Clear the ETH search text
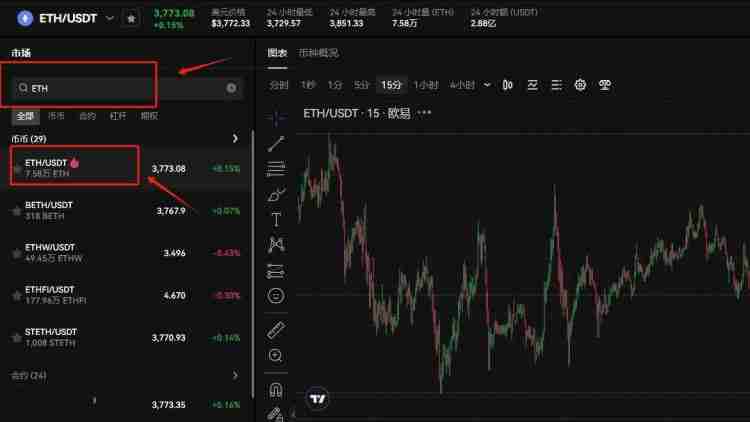 (231, 88)
